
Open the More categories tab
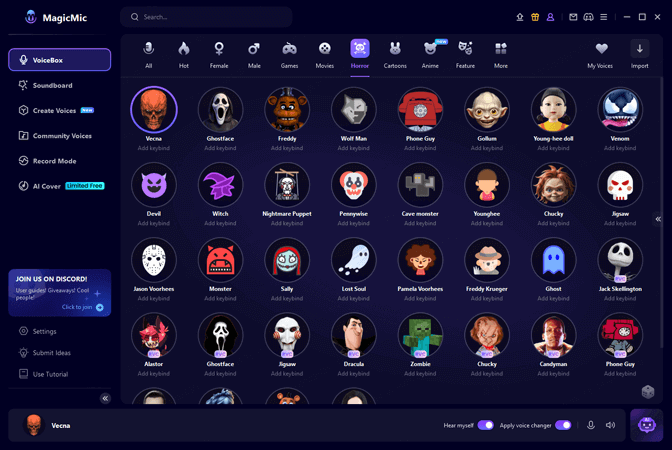[x=501, y=55]
